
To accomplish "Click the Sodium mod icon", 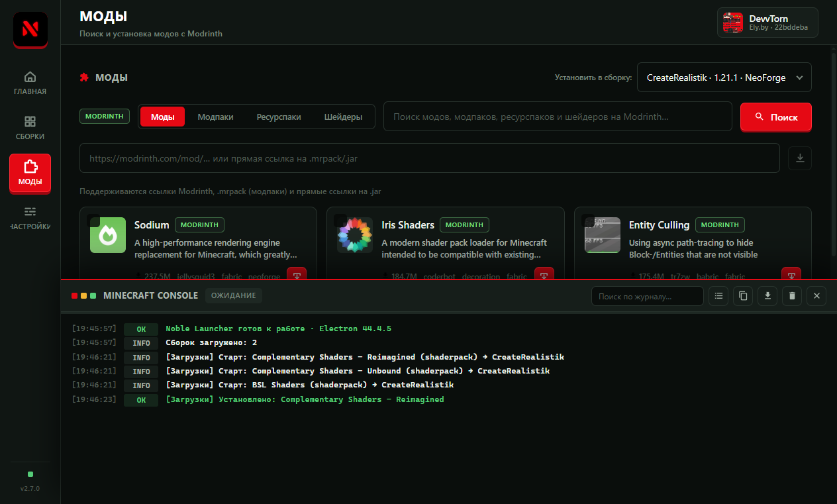I will (x=107, y=234).
